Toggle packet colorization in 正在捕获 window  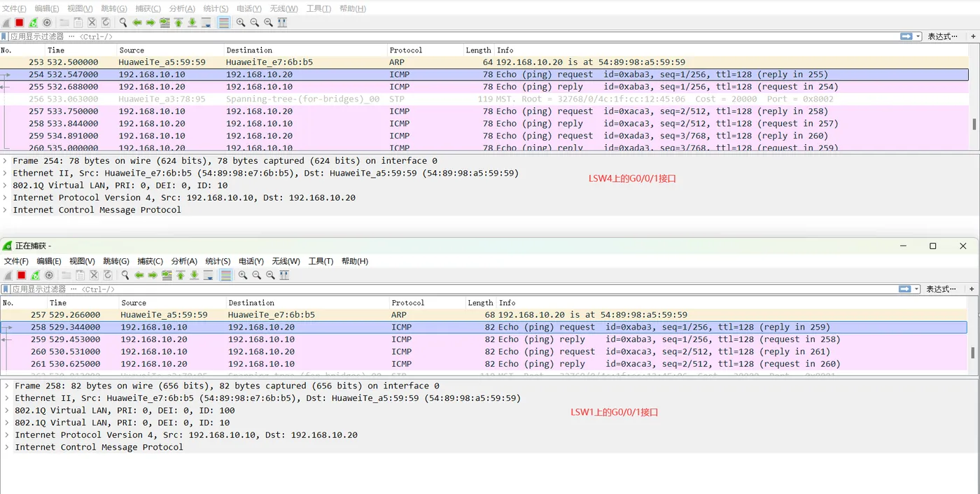point(225,275)
